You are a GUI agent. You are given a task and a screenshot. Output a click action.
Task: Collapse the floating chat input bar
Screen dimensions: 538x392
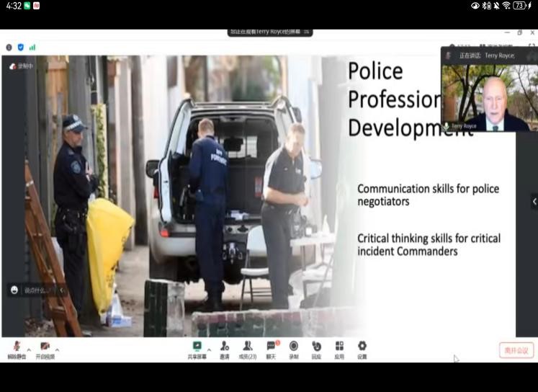click(62, 290)
